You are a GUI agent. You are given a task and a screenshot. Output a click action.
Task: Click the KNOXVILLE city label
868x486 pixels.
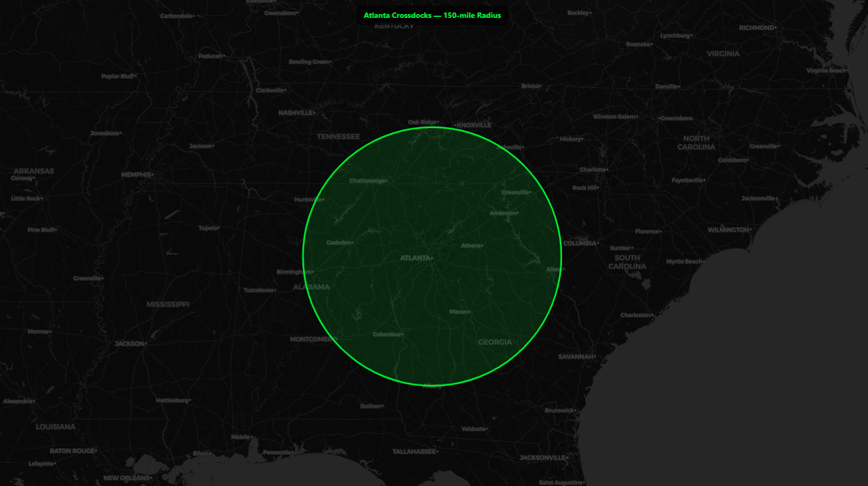click(474, 125)
